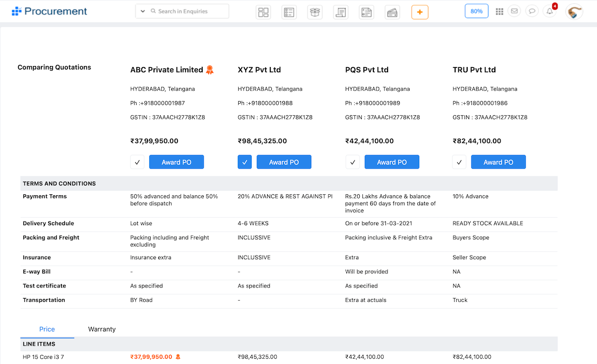Click the E-way Bill row label

(x=37, y=272)
